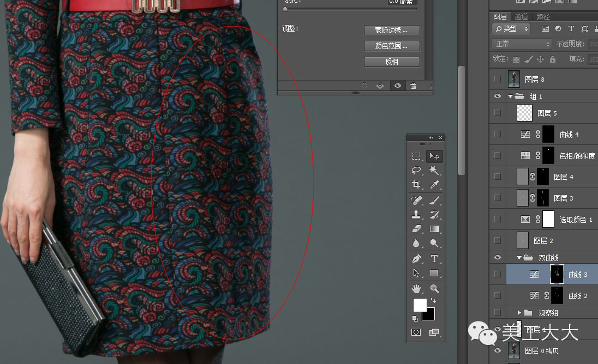Open the 类型 layer filter dropdown
Image resolution: width=598 pixels, height=364 pixels.
pos(511,28)
